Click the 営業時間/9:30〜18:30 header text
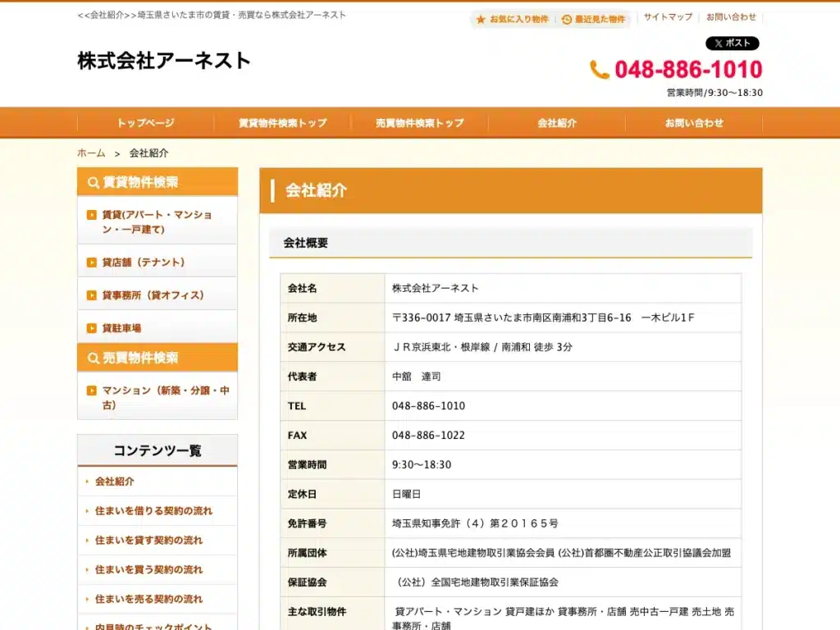 tap(714, 93)
